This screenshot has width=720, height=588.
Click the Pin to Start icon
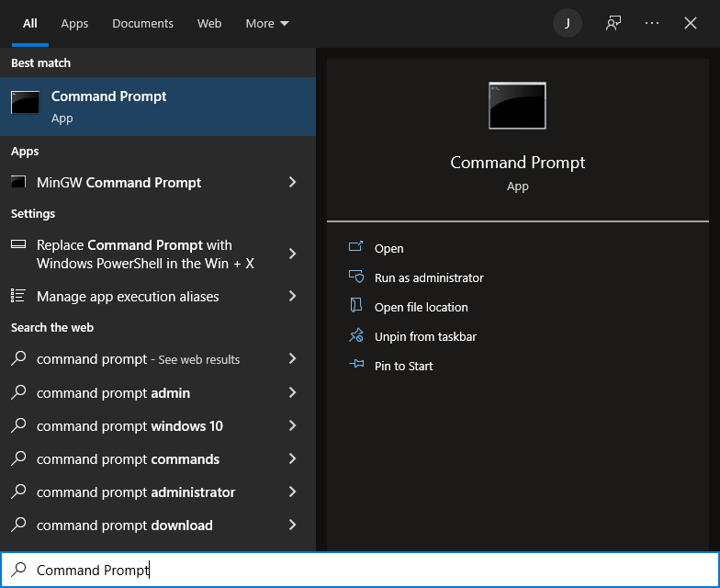tap(356, 366)
